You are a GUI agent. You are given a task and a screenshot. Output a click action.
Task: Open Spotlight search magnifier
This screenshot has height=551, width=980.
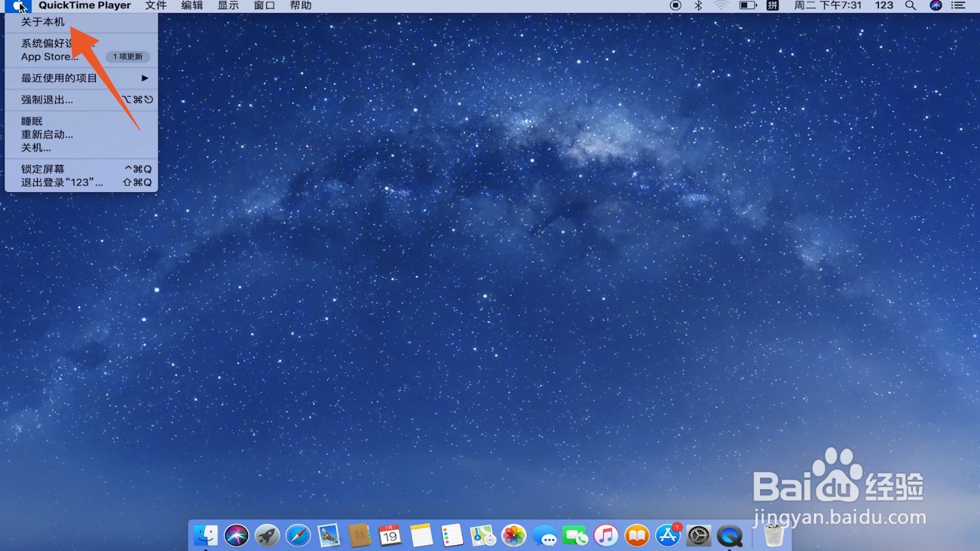pos(911,6)
